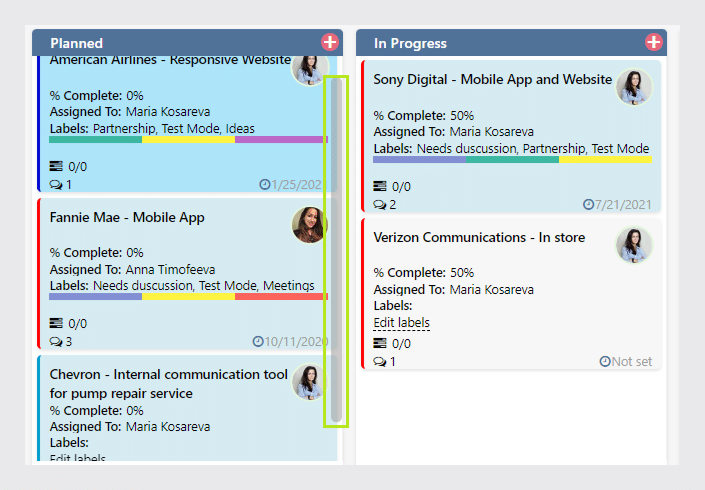Click red Meetings label bar on Fannie Mae card
This screenshot has height=490, width=705.
click(x=281, y=297)
